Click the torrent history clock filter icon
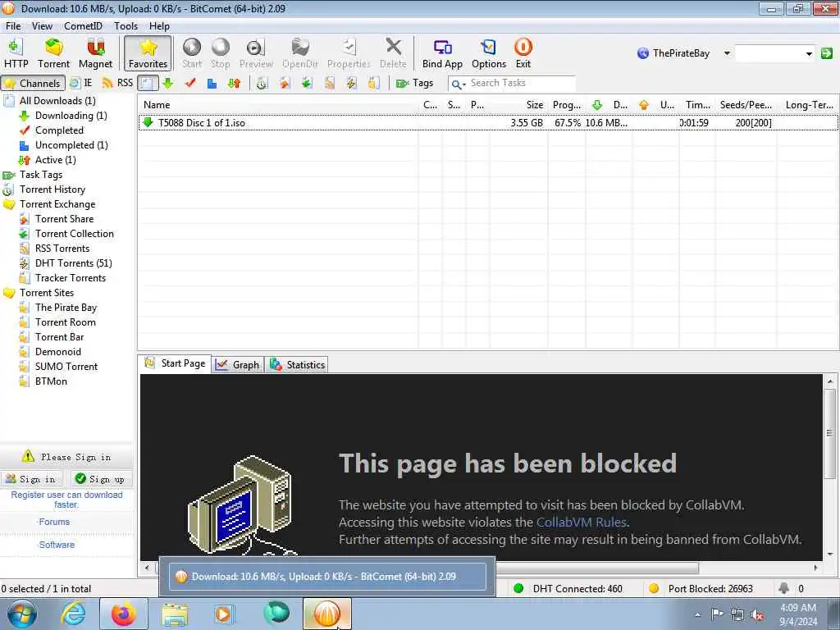This screenshot has height=630, width=840. click(262, 83)
